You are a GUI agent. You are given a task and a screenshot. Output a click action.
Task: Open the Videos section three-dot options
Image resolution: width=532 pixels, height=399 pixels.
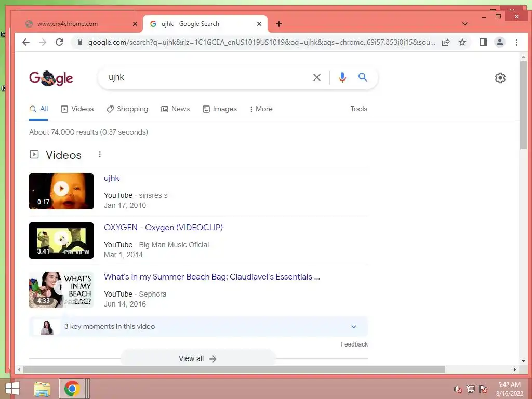click(99, 154)
